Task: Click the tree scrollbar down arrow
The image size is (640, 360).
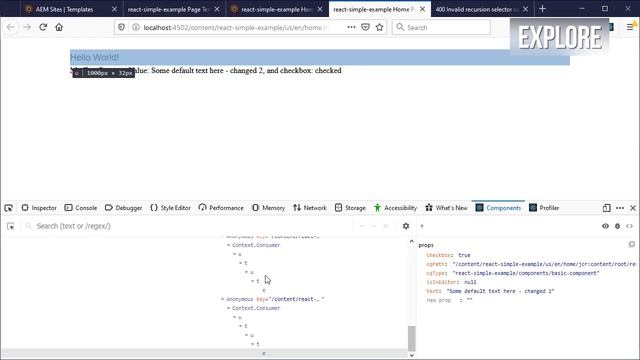Action: [411, 355]
